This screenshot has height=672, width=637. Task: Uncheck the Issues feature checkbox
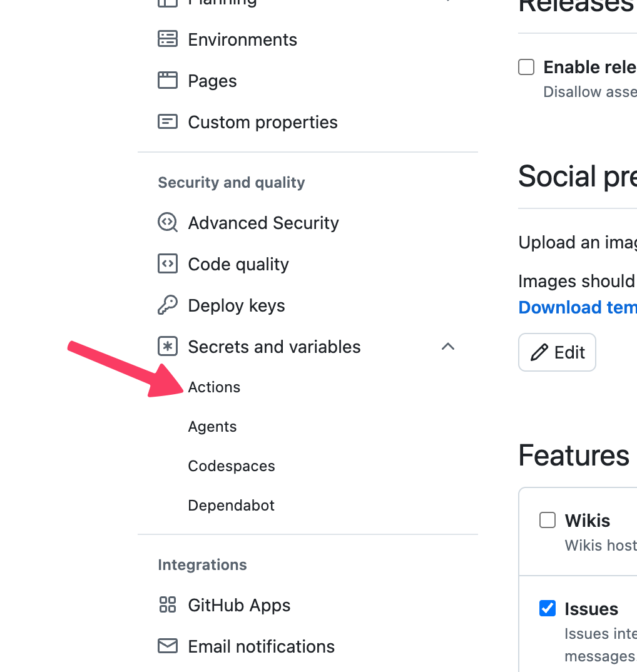click(x=548, y=608)
